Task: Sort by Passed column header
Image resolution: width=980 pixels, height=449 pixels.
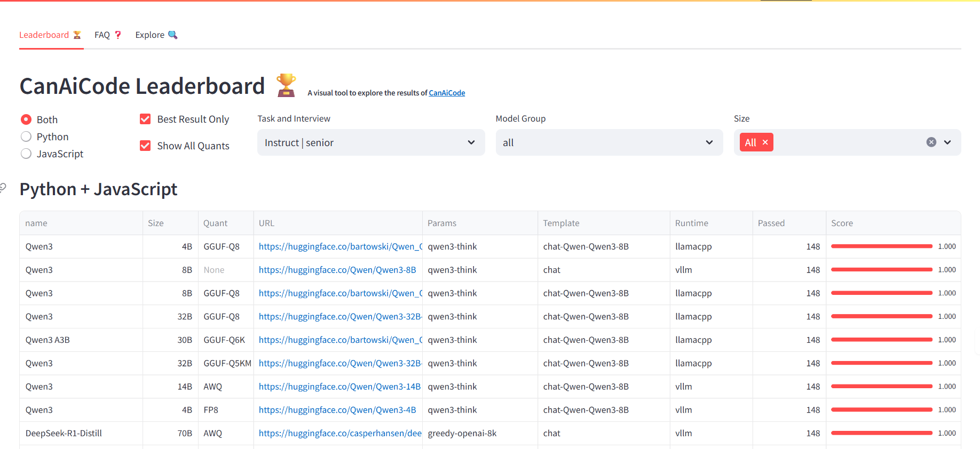Action: (x=789, y=223)
